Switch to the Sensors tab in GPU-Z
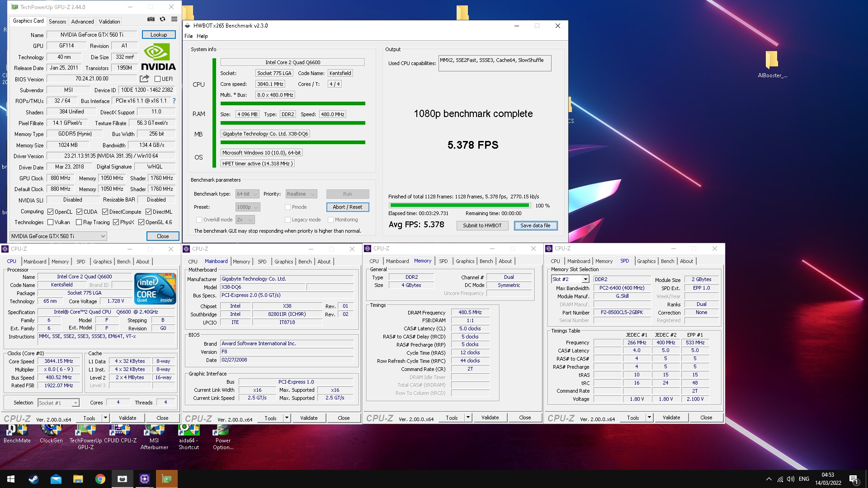Viewport: 868px width, 488px height. click(x=57, y=21)
